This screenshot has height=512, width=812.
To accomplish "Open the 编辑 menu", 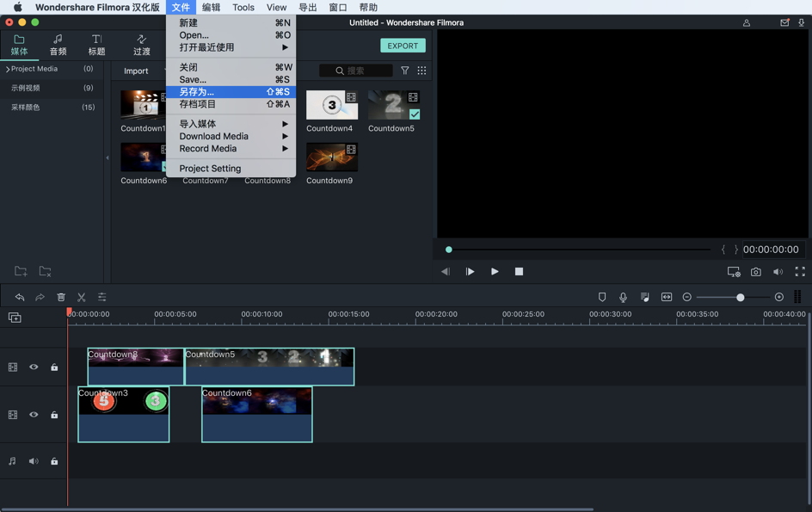I will coord(212,7).
